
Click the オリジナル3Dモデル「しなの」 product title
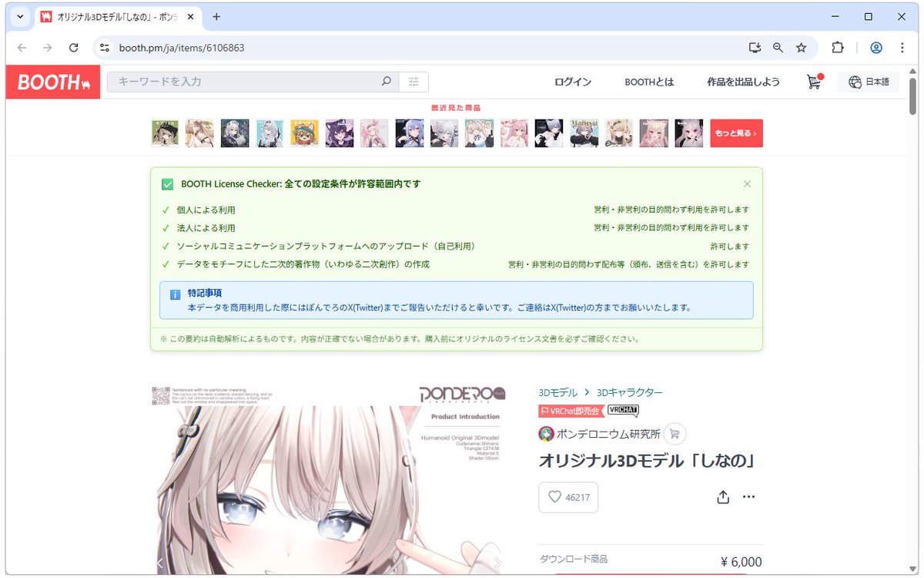tap(646, 461)
